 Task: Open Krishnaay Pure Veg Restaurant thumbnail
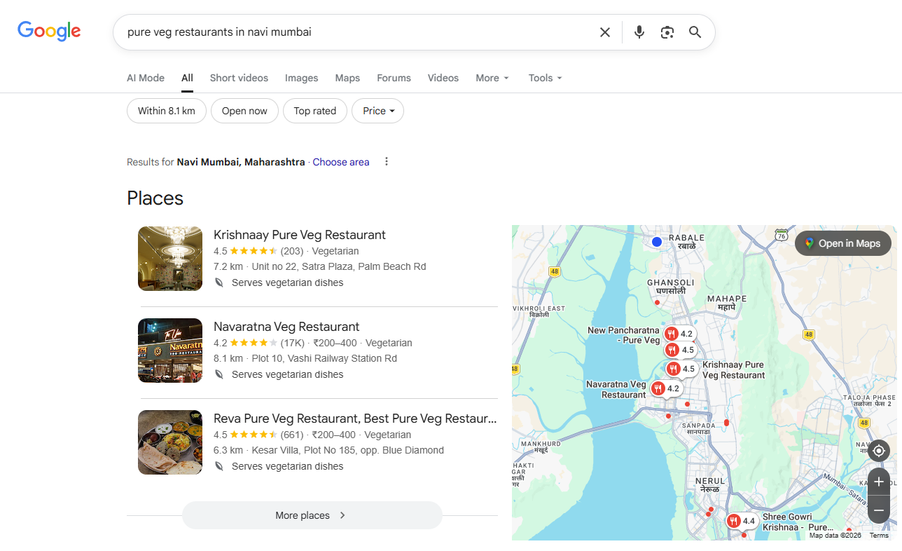[170, 259]
